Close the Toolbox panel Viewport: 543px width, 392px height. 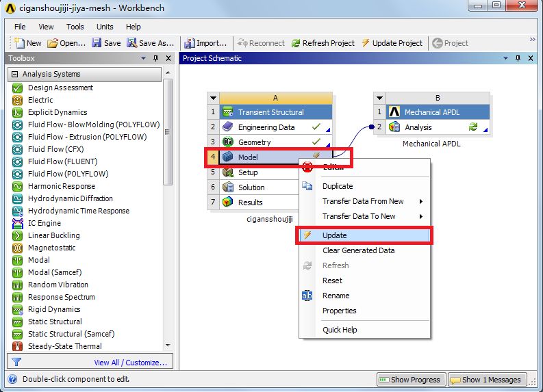pyautogui.click(x=168, y=58)
